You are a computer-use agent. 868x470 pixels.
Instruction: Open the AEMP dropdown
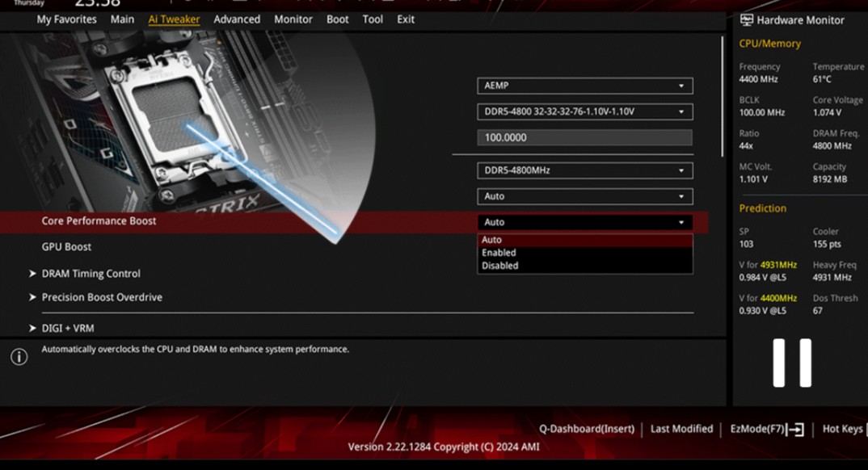(584, 86)
